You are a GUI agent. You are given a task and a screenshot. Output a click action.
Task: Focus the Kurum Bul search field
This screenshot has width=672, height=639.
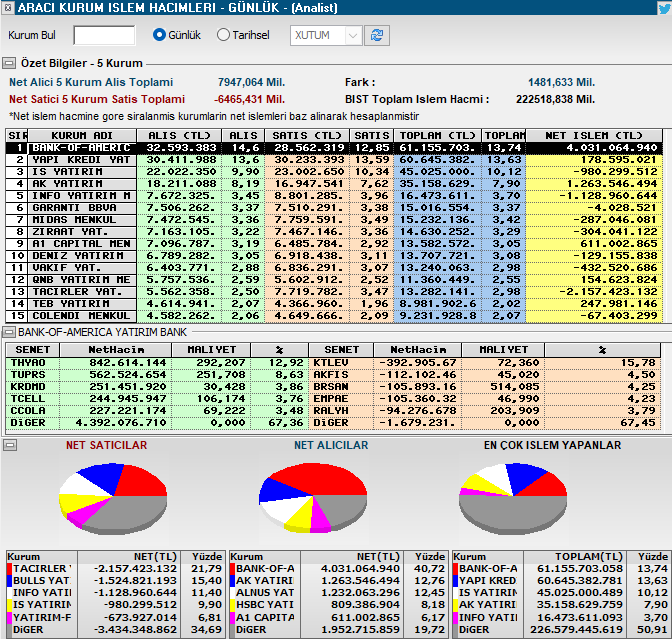point(104,35)
